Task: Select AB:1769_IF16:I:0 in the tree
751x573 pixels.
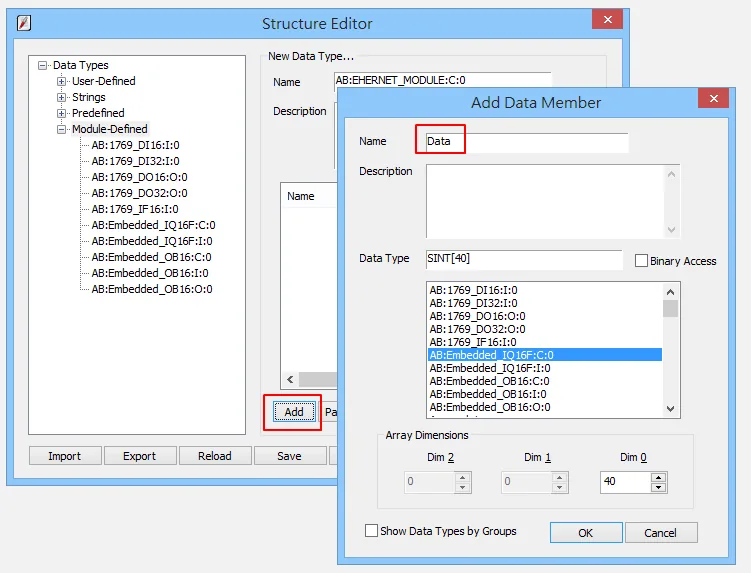Action: [x=135, y=209]
